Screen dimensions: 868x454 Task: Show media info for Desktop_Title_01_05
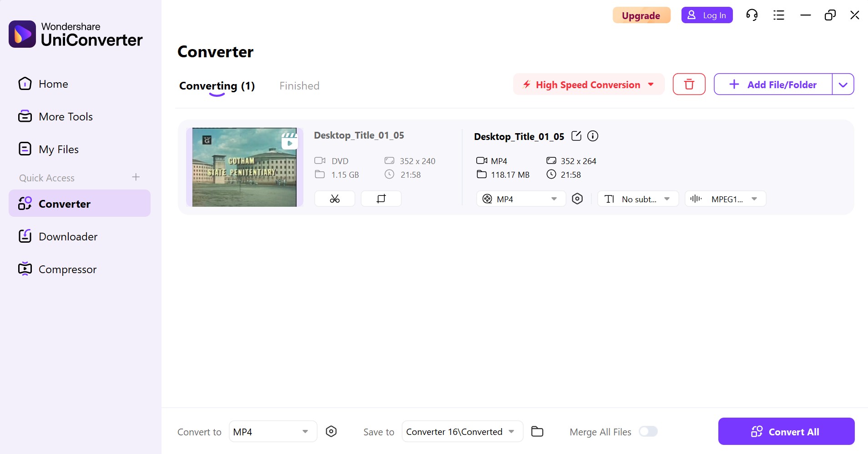(593, 136)
